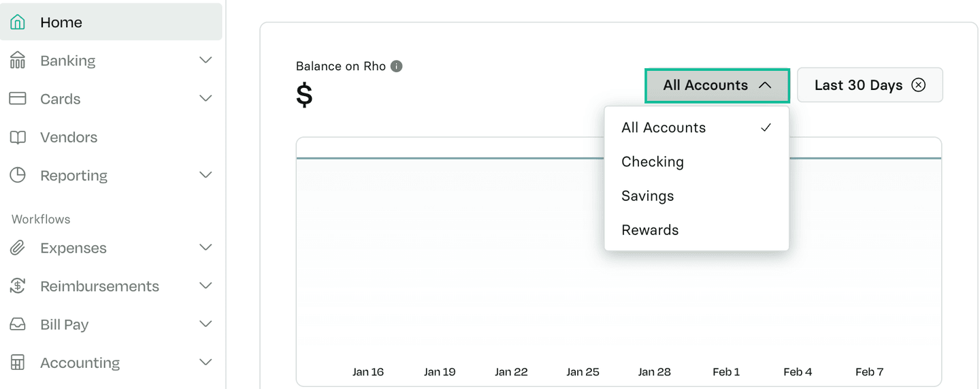
Task: Expand the Banking section chevron
Action: coord(206,61)
